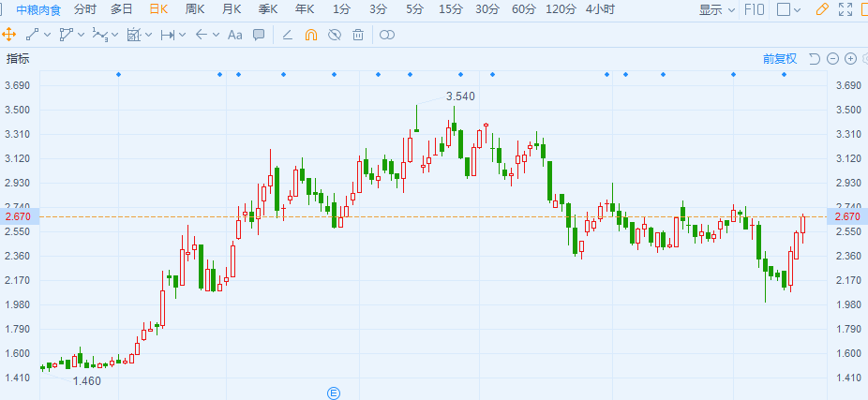Select the polygon channel drawing tool
The image size is (868, 400).
pyautogui.click(x=66, y=35)
